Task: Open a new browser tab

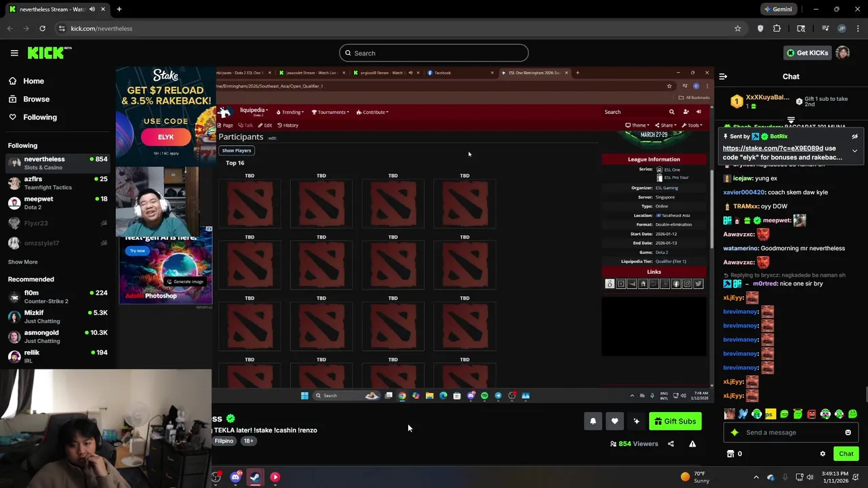Action: click(119, 9)
